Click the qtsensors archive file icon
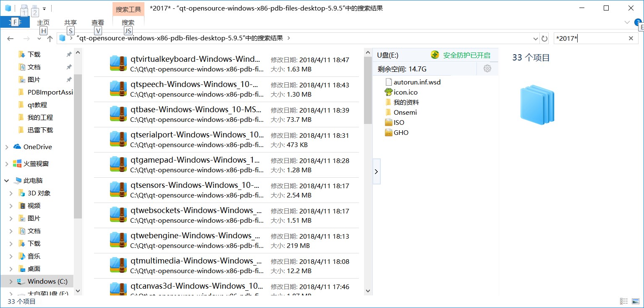644x308 pixels. (118, 190)
